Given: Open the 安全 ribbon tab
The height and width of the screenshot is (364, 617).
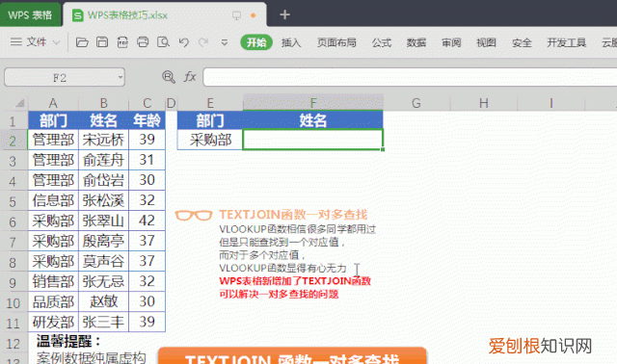Looking at the screenshot, I should (522, 42).
